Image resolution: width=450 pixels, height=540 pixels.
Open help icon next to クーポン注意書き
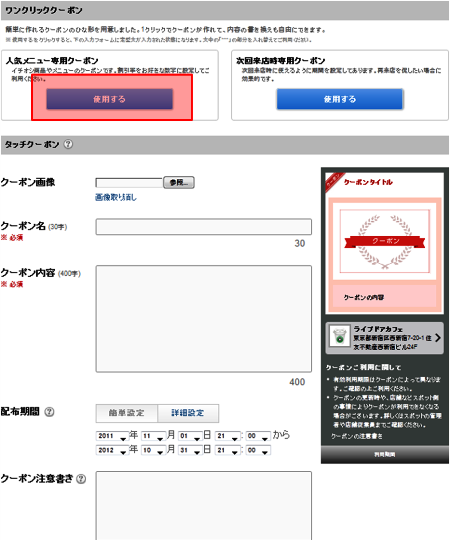(81, 479)
